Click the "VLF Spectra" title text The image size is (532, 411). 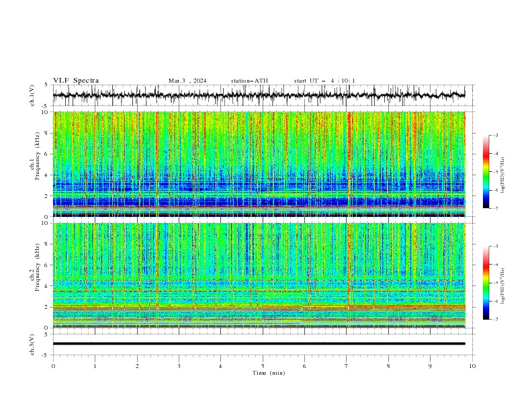[x=76, y=81]
